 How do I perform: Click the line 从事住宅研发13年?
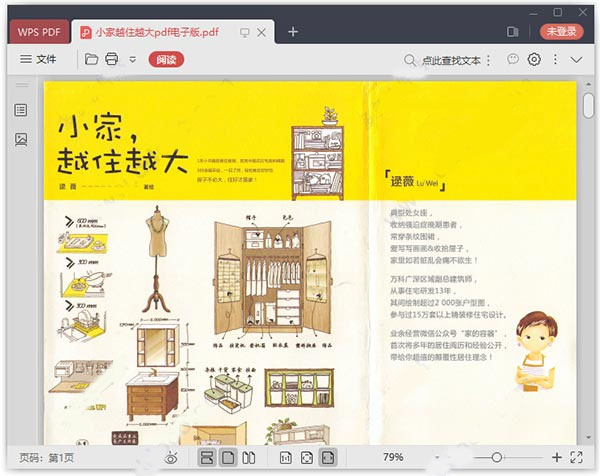423,291
